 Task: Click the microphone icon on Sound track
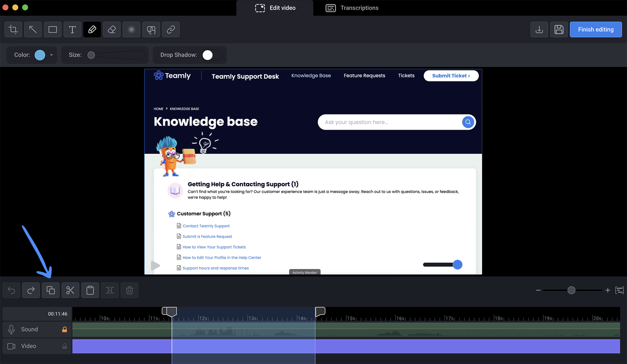pyautogui.click(x=11, y=329)
